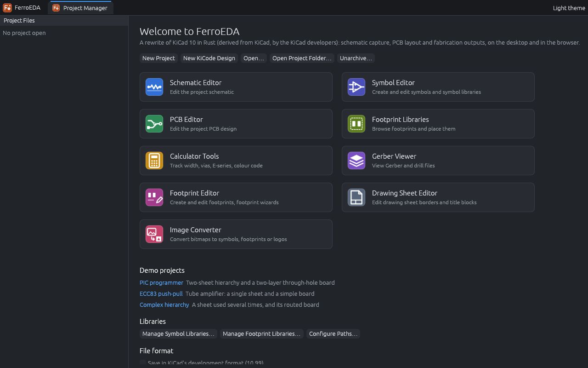Image resolution: width=588 pixels, height=368 pixels.
Task: Open the Calculator Tools icon
Action: click(x=154, y=161)
